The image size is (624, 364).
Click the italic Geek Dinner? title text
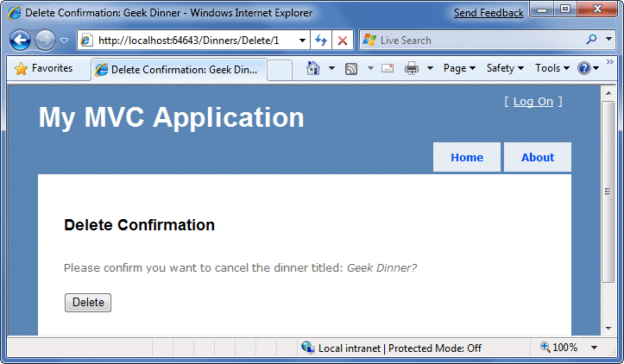(x=381, y=268)
